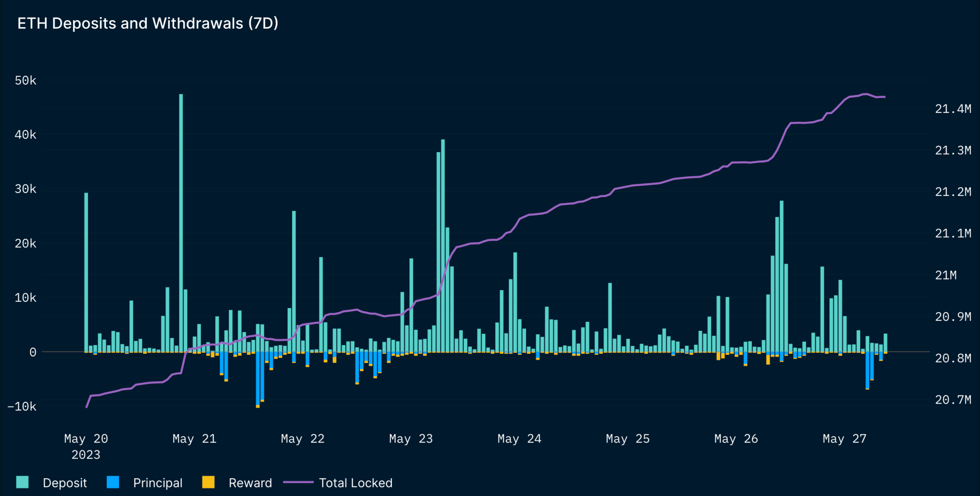Click the 50k left axis label
This screenshot has height=496, width=980.
25,80
